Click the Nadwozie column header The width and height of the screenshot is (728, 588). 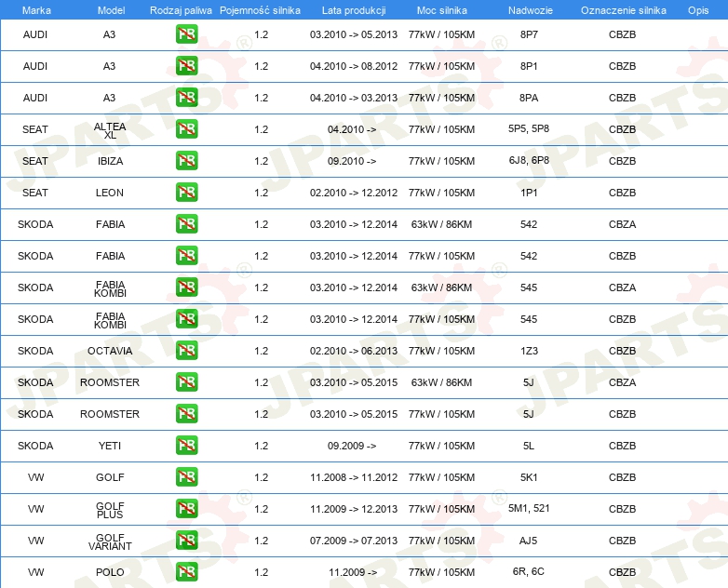tap(531, 10)
